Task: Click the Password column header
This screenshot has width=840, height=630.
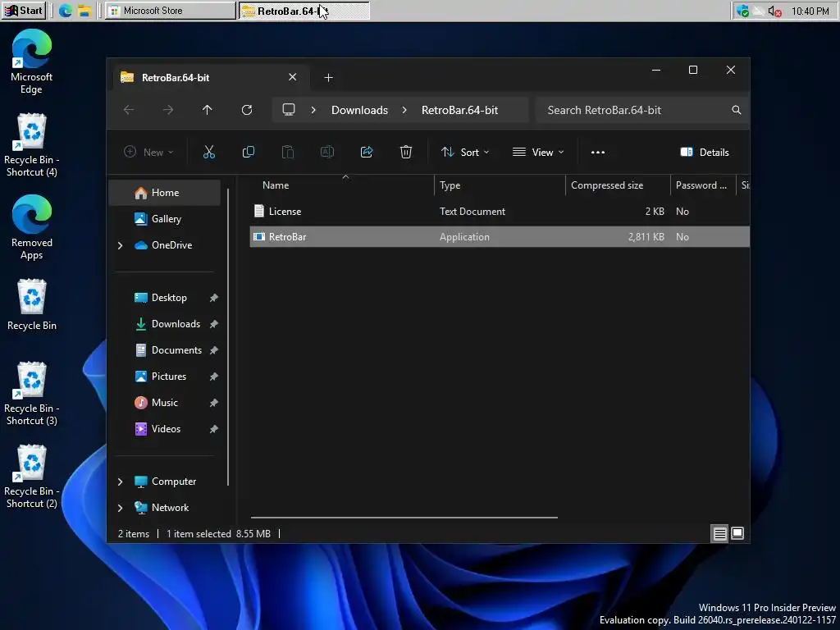Action: coord(703,185)
